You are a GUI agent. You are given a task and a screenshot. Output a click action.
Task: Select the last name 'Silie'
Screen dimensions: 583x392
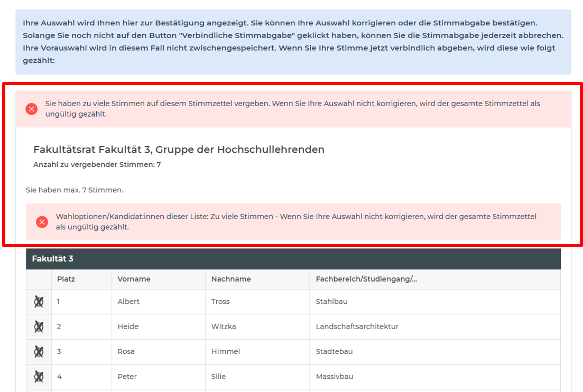click(x=219, y=376)
